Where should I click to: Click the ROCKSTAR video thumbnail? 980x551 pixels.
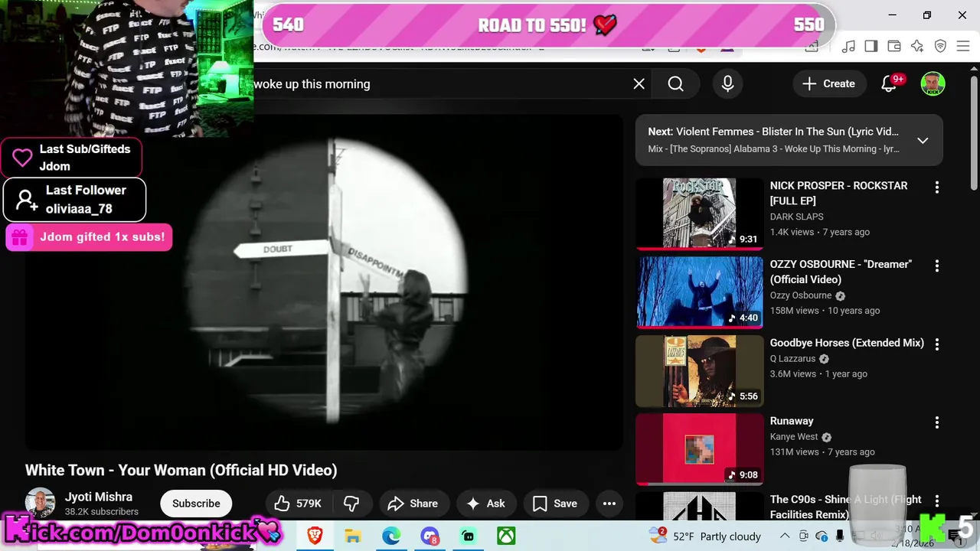click(700, 214)
